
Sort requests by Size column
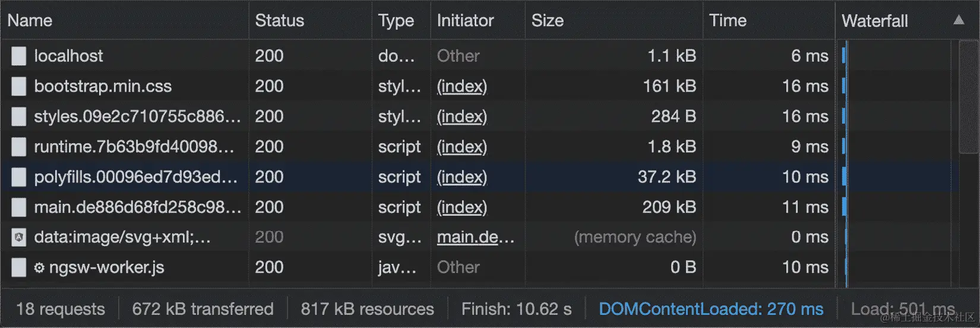tap(548, 20)
